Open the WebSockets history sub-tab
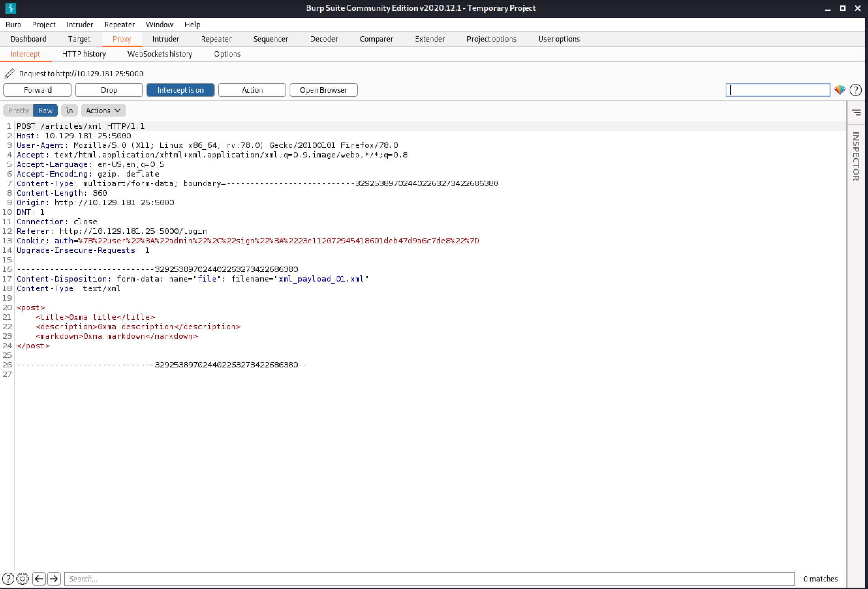The image size is (868, 589). click(x=160, y=54)
